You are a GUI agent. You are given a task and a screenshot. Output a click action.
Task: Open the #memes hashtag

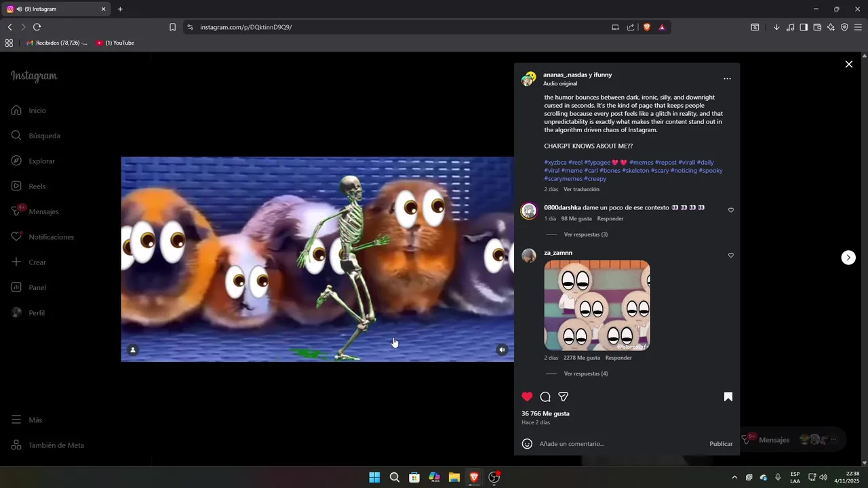641,163
